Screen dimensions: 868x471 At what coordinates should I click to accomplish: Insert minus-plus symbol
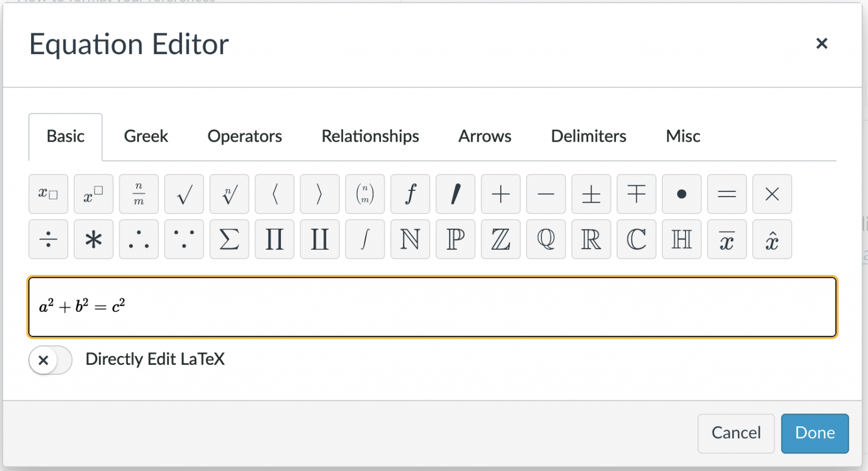[x=636, y=194]
